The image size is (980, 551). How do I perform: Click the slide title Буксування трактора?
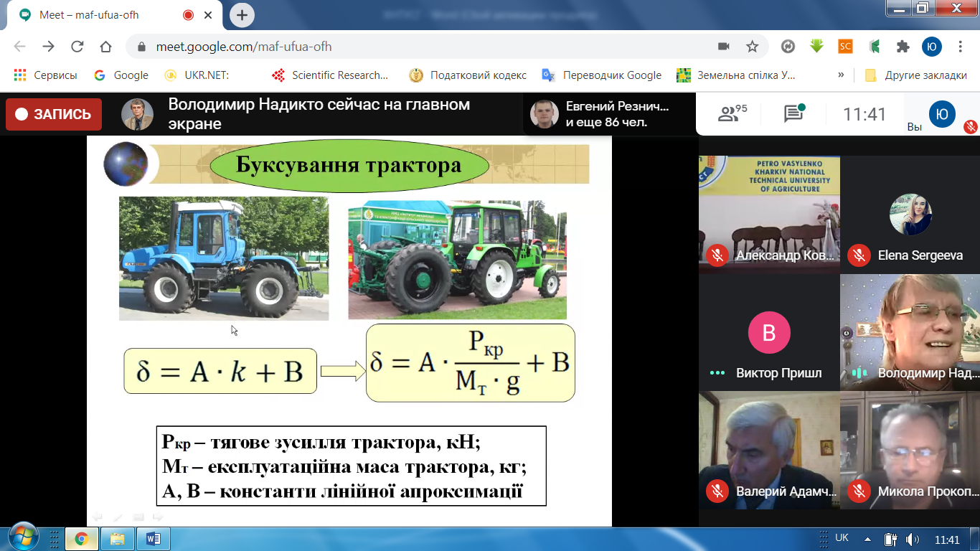tap(349, 166)
